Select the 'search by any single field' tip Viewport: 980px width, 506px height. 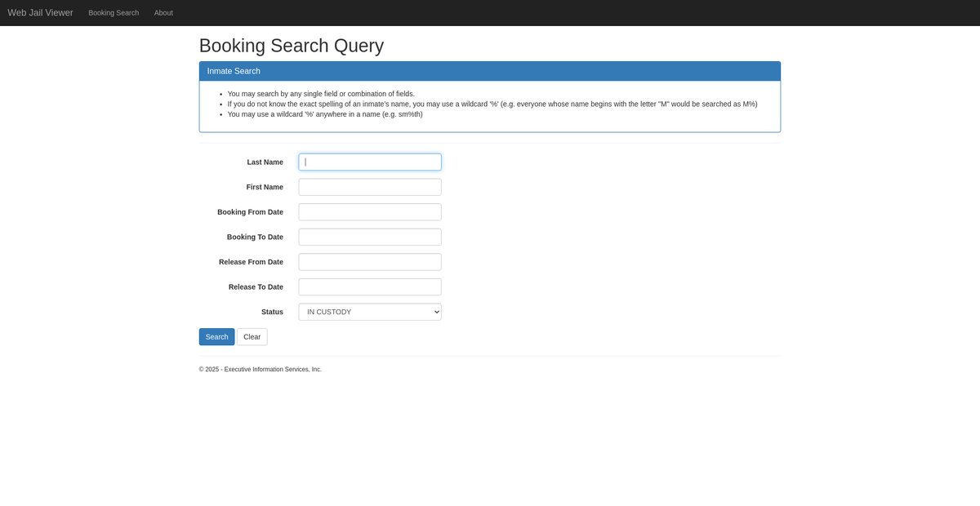point(321,94)
